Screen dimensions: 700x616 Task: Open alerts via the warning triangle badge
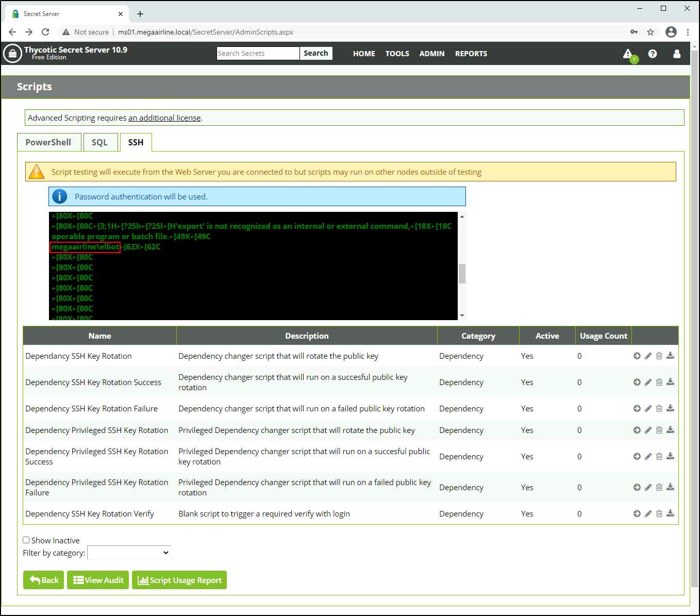click(628, 54)
